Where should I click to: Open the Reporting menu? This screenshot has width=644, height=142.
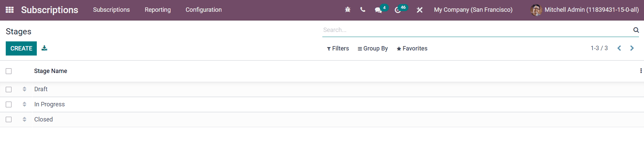tap(158, 10)
